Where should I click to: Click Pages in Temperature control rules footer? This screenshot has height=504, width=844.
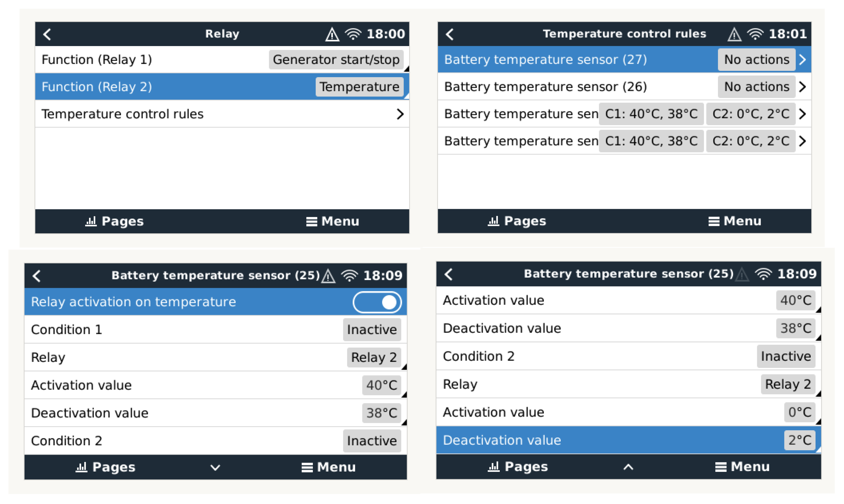coord(517,221)
